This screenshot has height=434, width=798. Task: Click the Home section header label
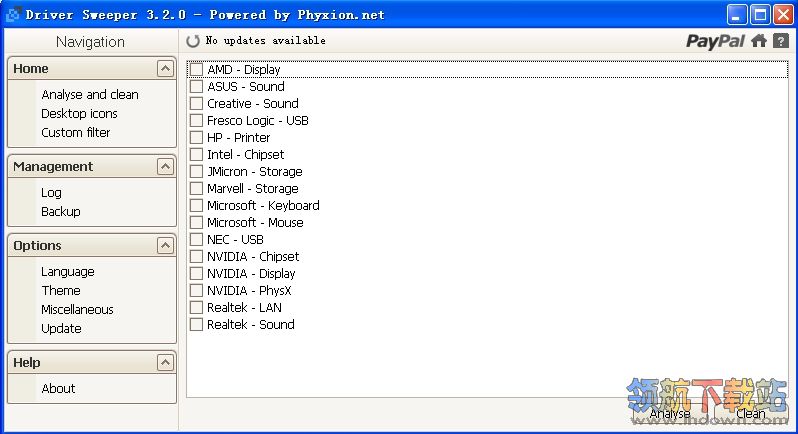(x=31, y=69)
